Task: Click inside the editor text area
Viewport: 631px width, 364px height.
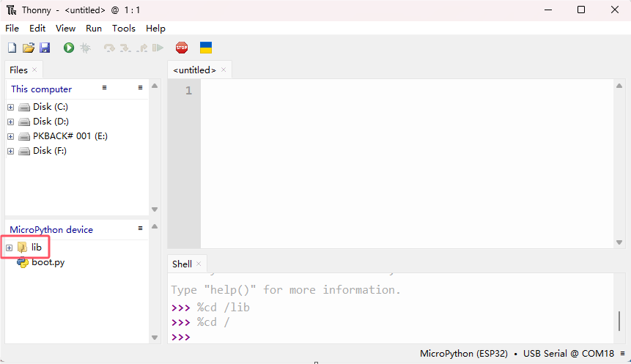Action: pyautogui.click(x=407, y=163)
